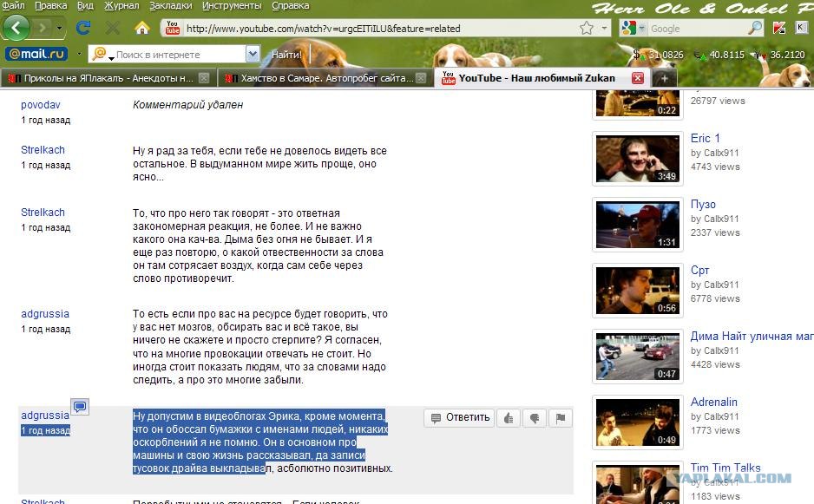This screenshot has width=814, height=504.
Task: Close the YouTube tab with red X
Action: click(x=638, y=78)
